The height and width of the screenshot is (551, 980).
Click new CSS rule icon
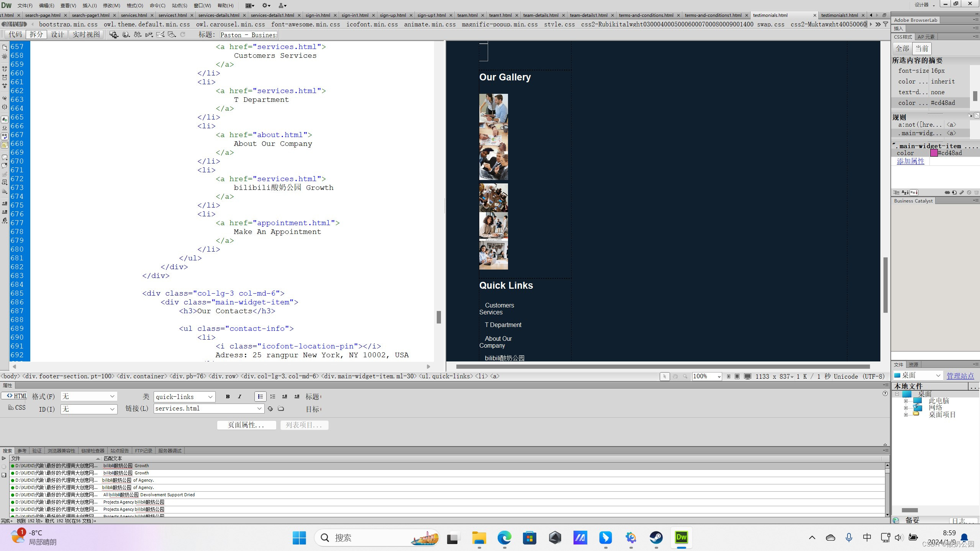pos(954,192)
